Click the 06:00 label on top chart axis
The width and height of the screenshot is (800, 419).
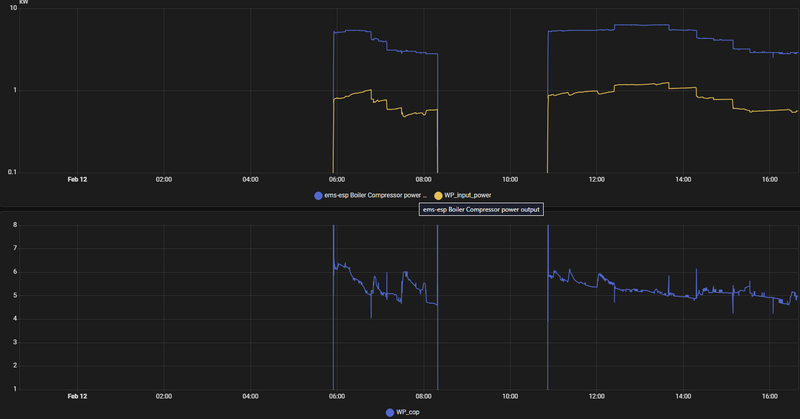(x=337, y=180)
